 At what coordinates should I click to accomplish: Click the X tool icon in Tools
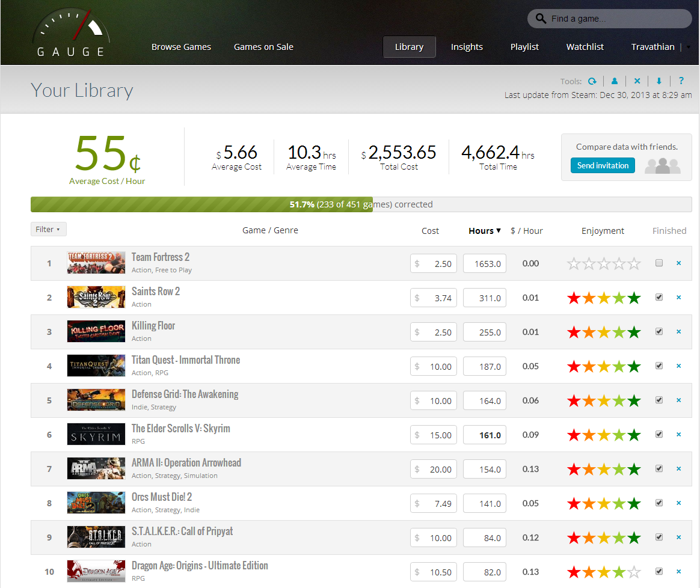tap(637, 81)
